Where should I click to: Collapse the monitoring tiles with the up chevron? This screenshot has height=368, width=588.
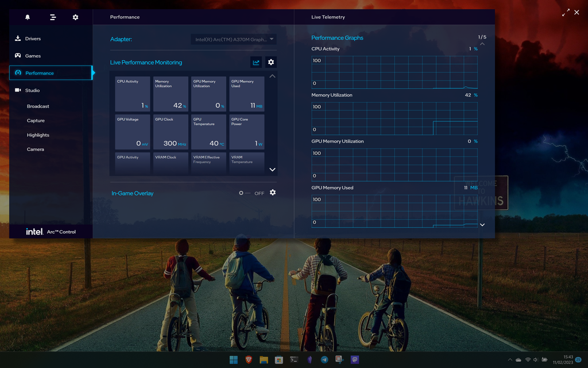click(272, 76)
